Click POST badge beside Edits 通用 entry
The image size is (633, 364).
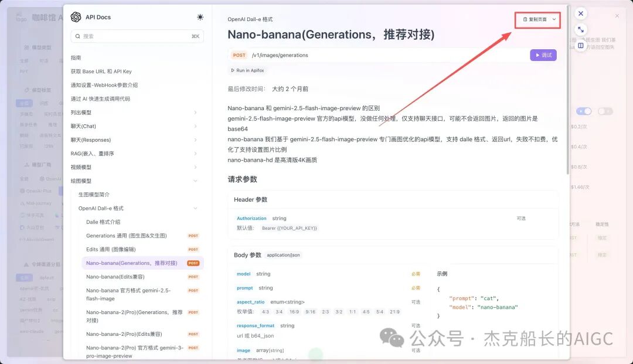(193, 249)
